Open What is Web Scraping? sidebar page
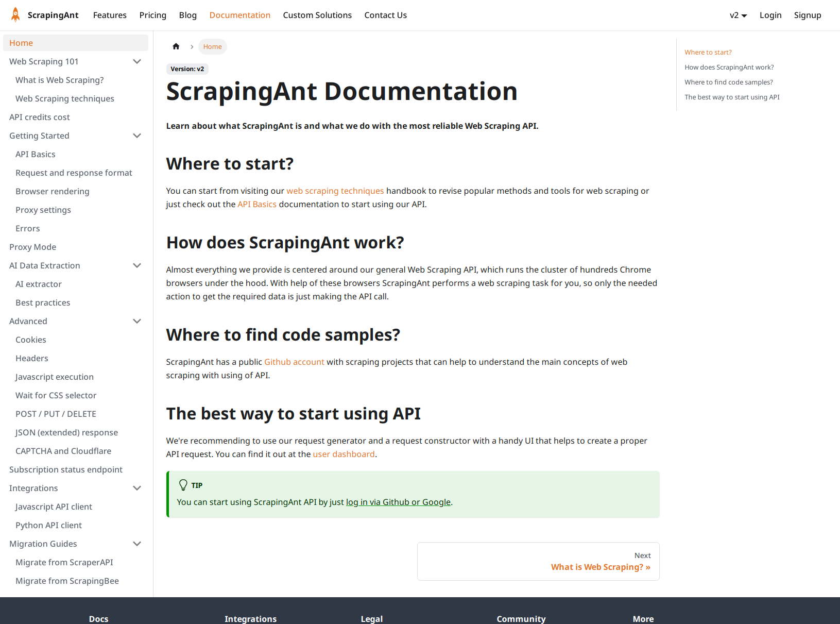The image size is (840, 624). (x=60, y=80)
